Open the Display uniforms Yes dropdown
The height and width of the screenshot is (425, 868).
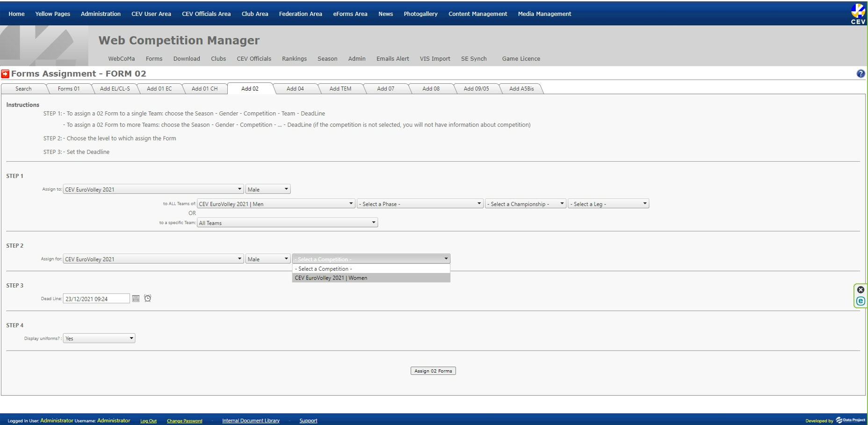[x=99, y=339]
